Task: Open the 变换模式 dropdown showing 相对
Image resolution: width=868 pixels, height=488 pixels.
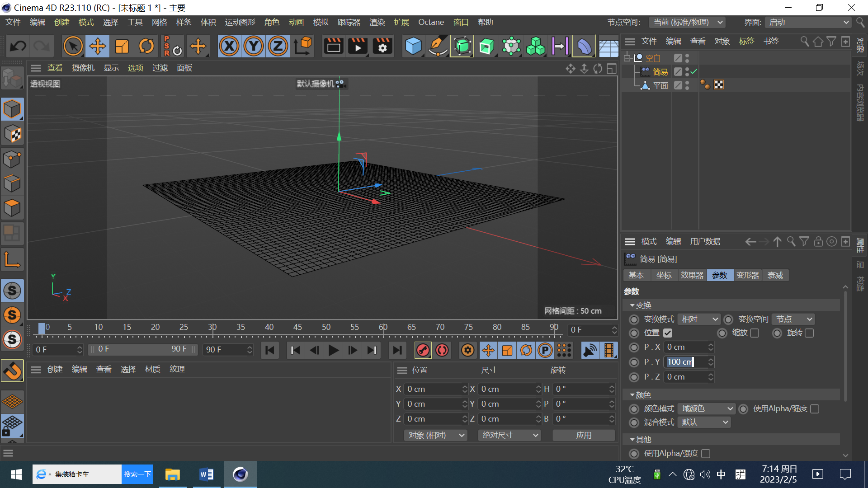Action: point(698,319)
